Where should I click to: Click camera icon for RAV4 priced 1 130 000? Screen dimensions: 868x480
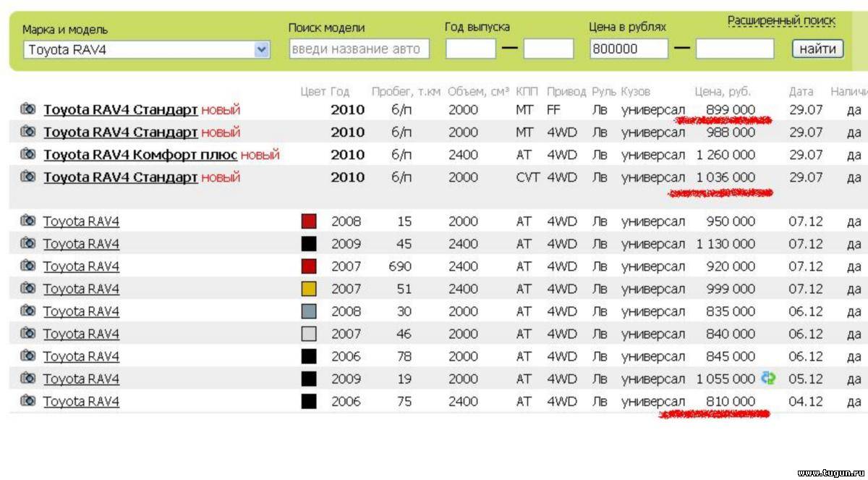click(x=28, y=243)
